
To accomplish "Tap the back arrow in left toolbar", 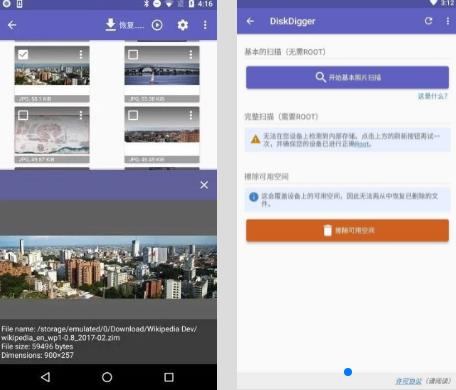I will click(x=12, y=25).
